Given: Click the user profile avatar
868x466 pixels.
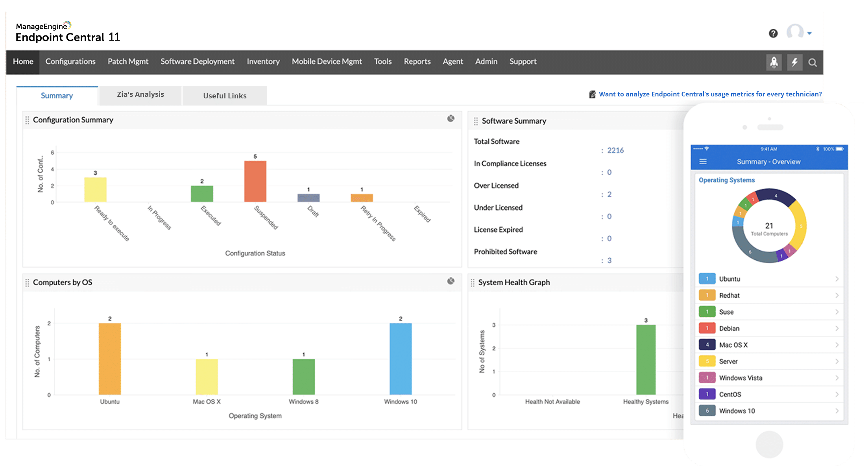Looking at the screenshot, I should pyautogui.click(x=795, y=31).
